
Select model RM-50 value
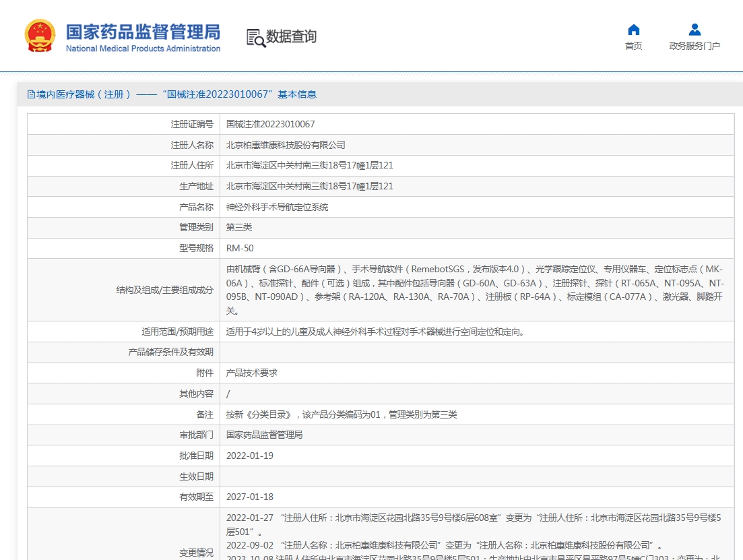pyautogui.click(x=240, y=248)
